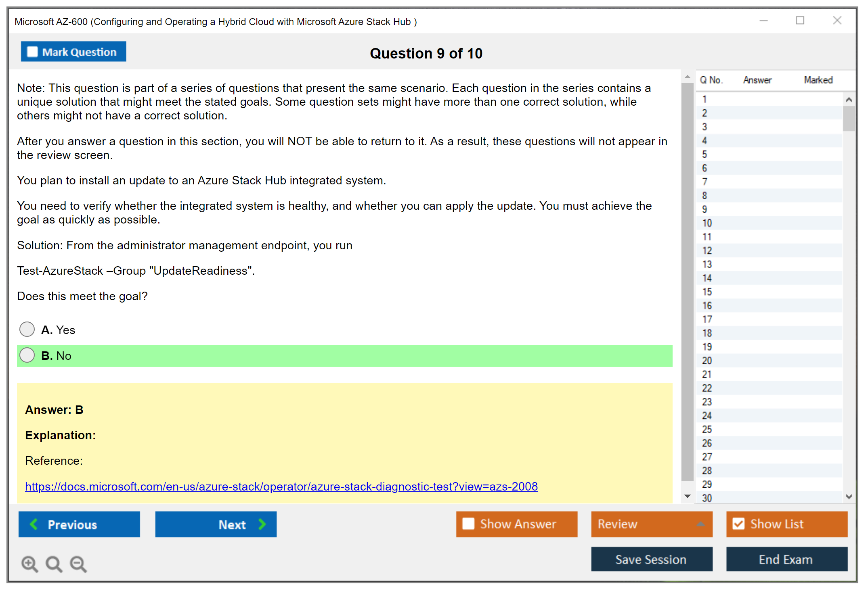Click the zoom in magnifier icon
Screen dimensions: 868x593
click(x=29, y=564)
